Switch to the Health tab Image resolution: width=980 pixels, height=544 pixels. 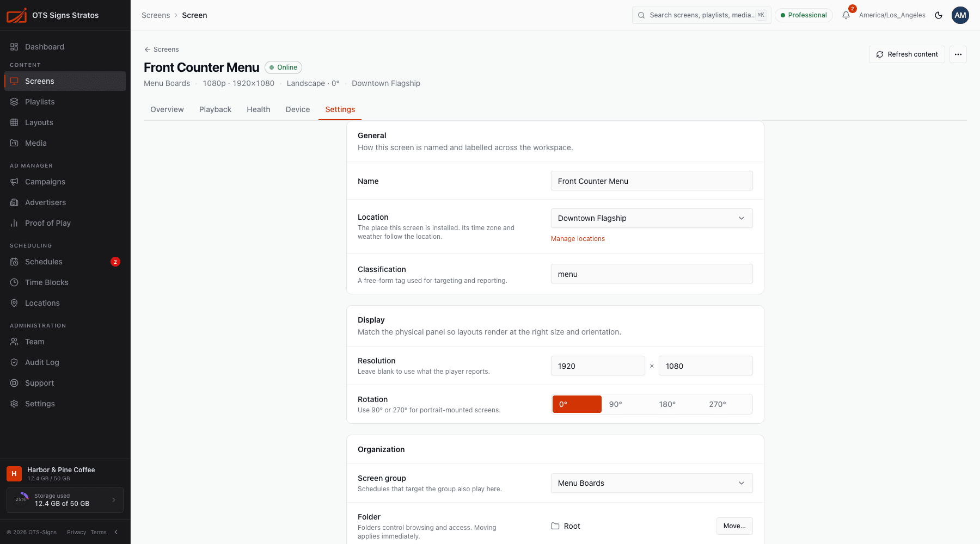(x=259, y=109)
